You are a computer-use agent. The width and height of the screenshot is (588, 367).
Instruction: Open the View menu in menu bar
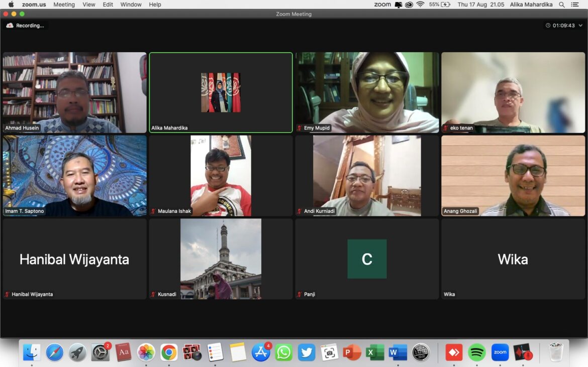89,5
